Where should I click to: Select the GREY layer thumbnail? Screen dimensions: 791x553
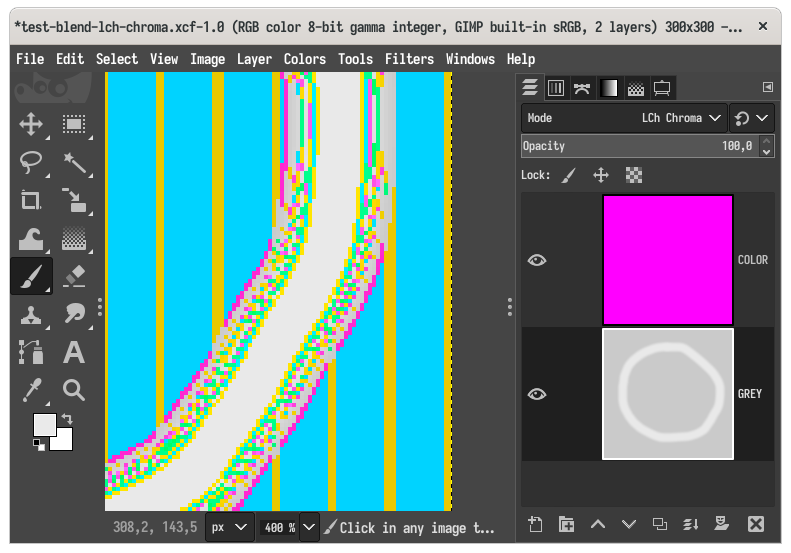coord(668,394)
